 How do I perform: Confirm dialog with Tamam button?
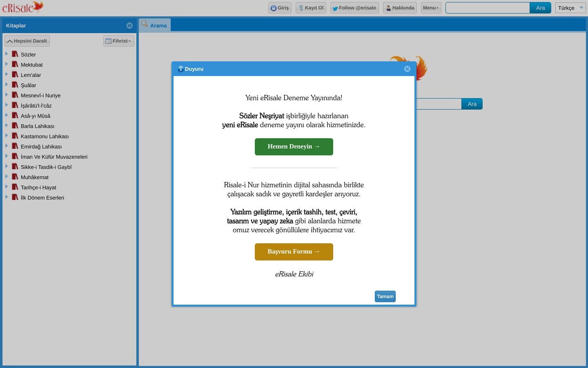point(385,296)
